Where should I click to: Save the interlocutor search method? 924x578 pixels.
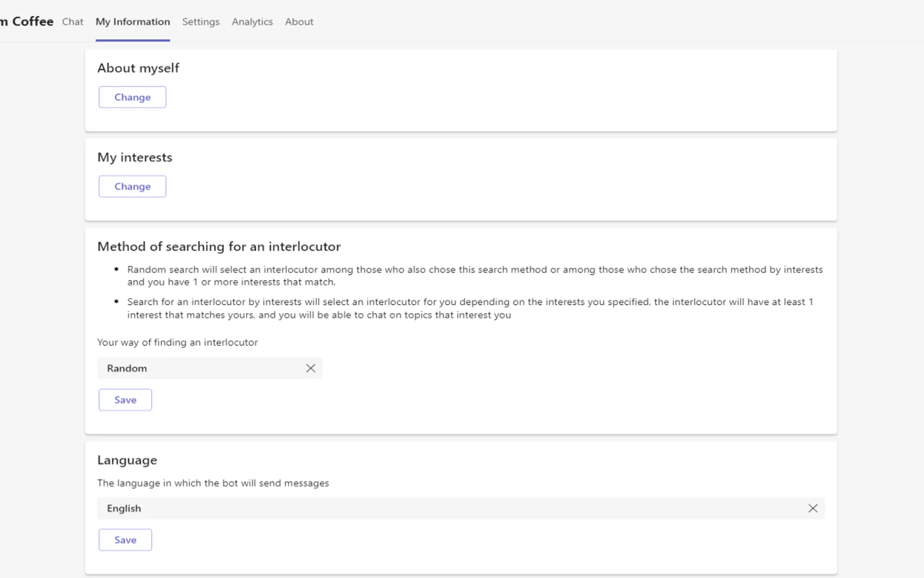(x=125, y=400)
